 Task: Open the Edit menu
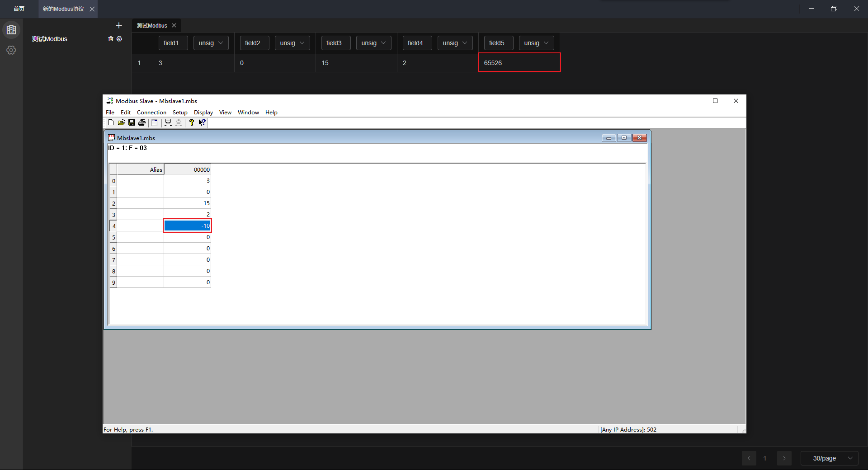point(126,112)
